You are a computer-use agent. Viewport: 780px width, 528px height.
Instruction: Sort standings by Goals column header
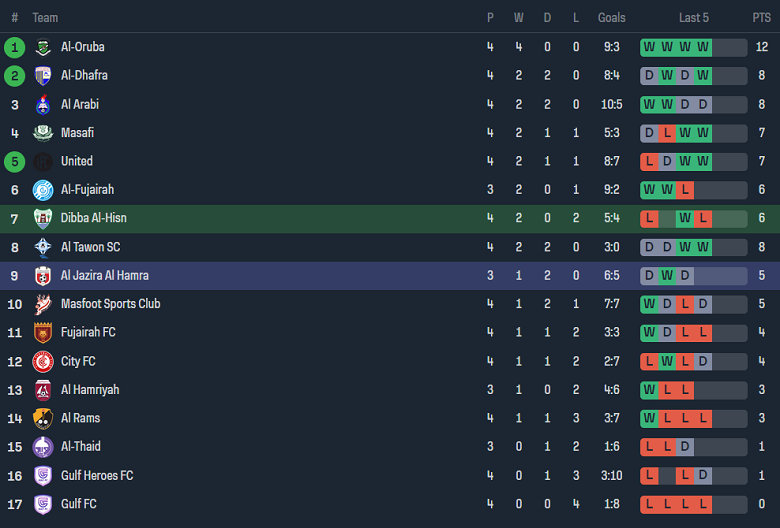pos(611,18)
